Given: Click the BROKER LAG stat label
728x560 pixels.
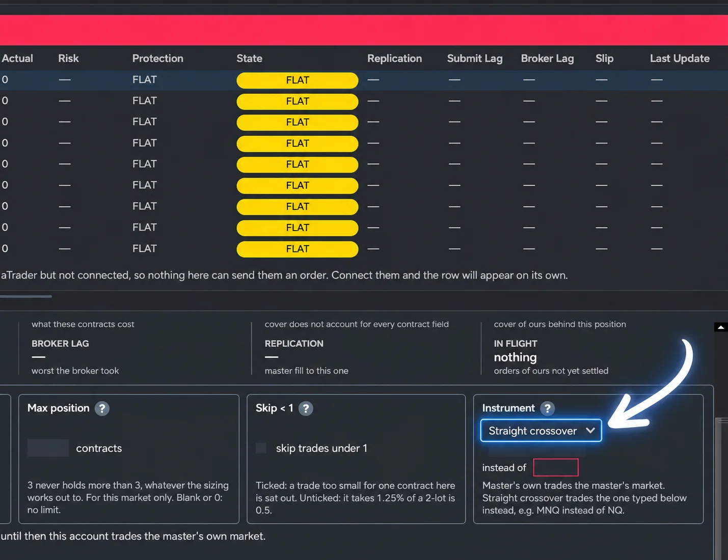Looking at the screenshot, I should tap(60, 344).
